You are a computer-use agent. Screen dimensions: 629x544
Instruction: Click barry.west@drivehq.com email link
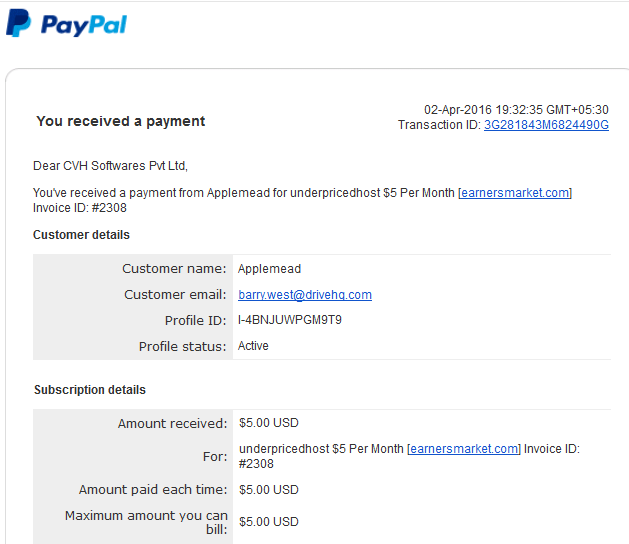pos(305,295)
